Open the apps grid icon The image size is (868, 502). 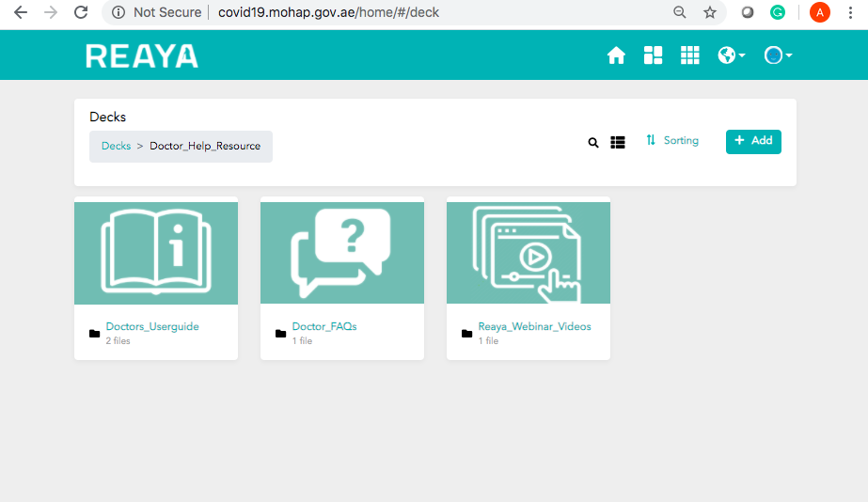point(690,56)
